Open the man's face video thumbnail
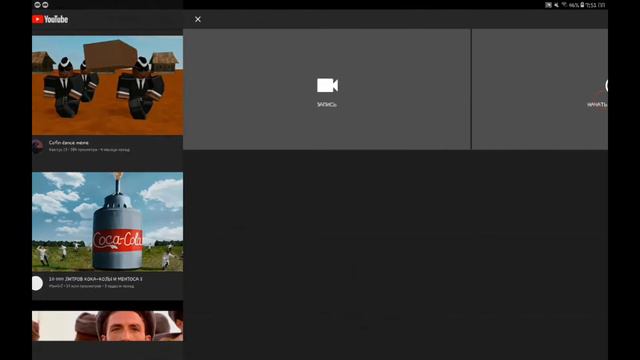The height and width of the screenshot is (360, 640). pyautogui.click(x=108, y=326)
